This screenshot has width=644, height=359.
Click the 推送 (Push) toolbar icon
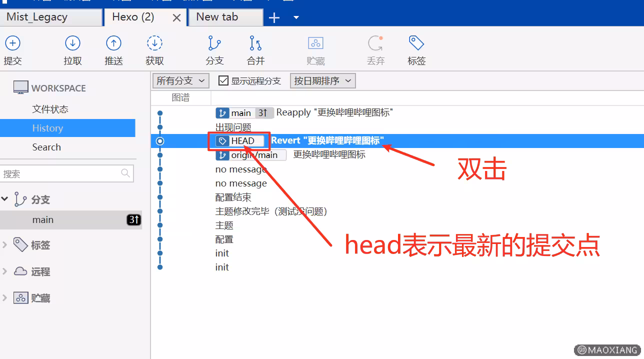tap(113, 44)
